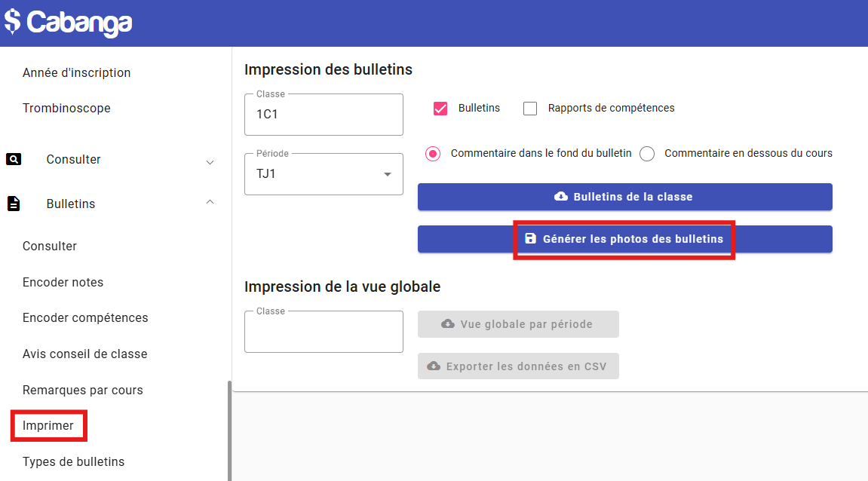Click the cloud icon on Vue globale par période
This screenshot has width=868, height=481.
coord(448,324)
